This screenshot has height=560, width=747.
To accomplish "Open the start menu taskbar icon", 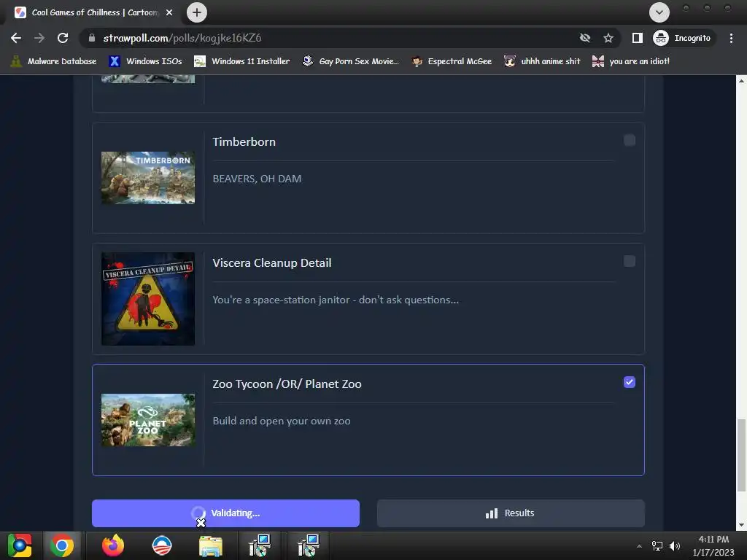I will (20, 545).
